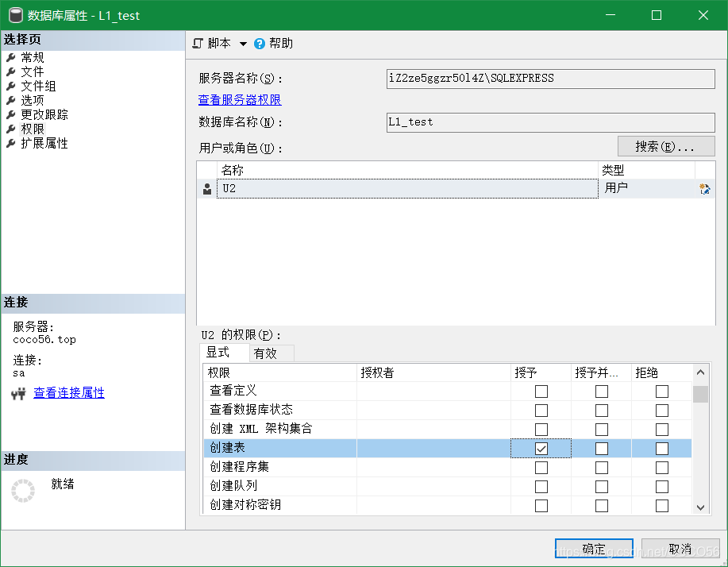The image size is (728, 567).
Task: Check 授予 for 创建对称密钥
Action: coord(541,506)
